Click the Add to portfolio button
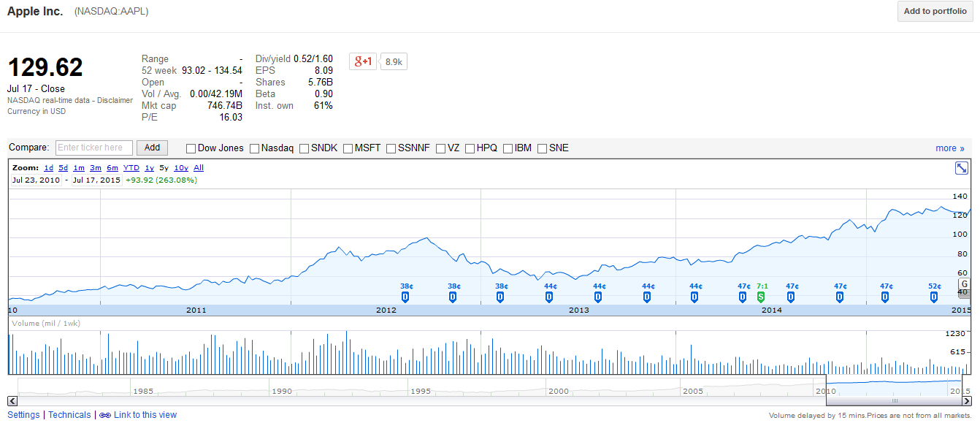The image size is (980, 423). click(x=935, y=12)
